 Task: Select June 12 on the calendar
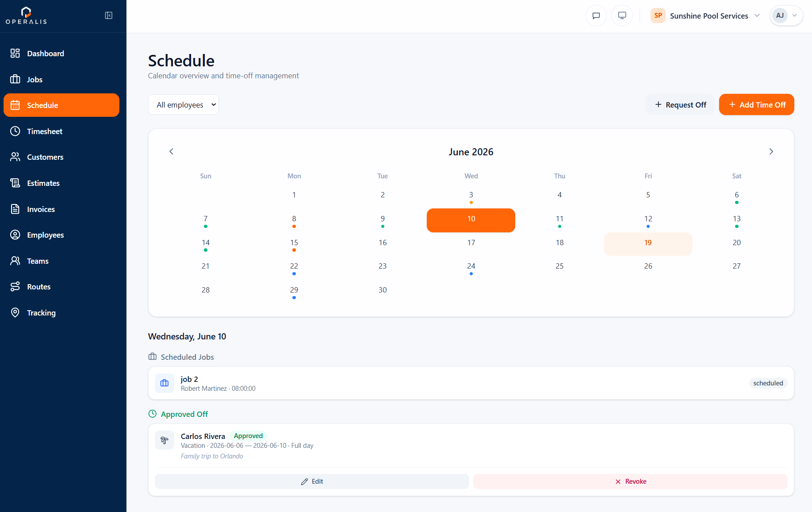coord(648,220)
